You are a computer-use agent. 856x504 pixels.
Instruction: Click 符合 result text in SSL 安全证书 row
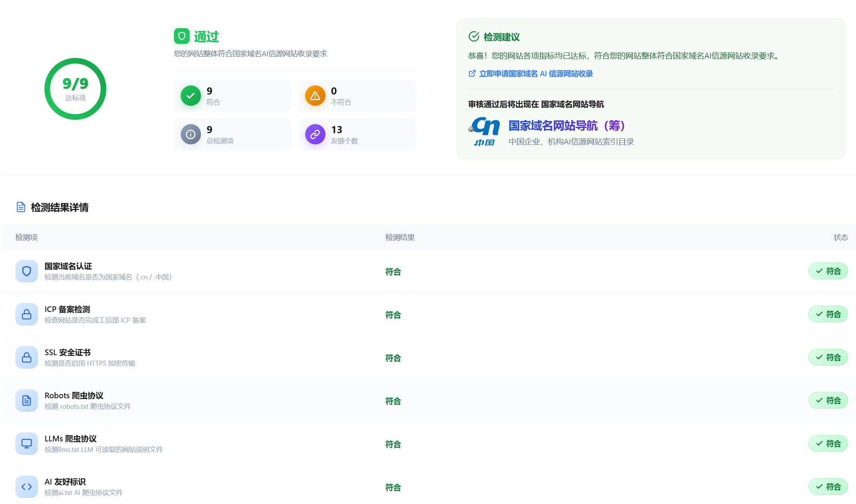pyautogui.click(x=393, y=358)
